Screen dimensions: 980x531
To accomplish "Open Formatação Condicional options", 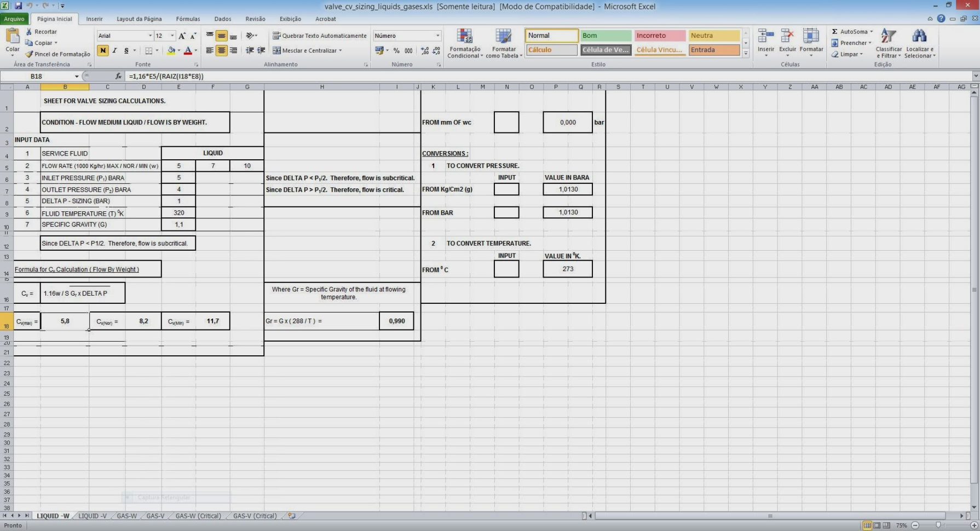I will pyautogui.click(x=465, y=44).
